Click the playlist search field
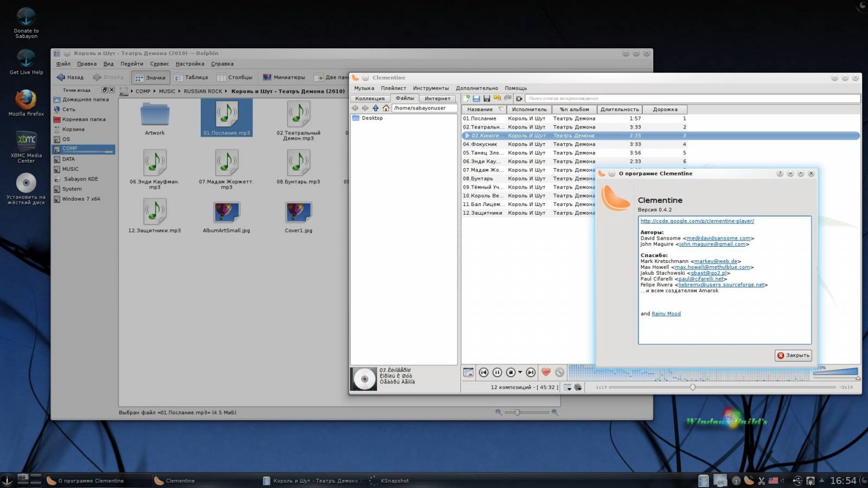 point(692,98)
